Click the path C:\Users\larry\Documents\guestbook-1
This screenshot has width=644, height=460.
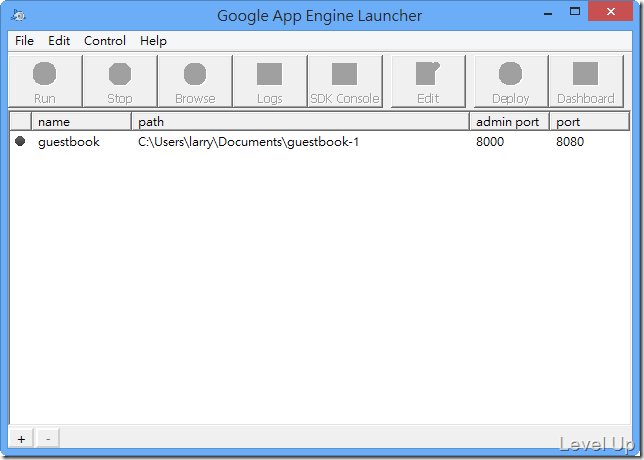[x=248, y=142]
